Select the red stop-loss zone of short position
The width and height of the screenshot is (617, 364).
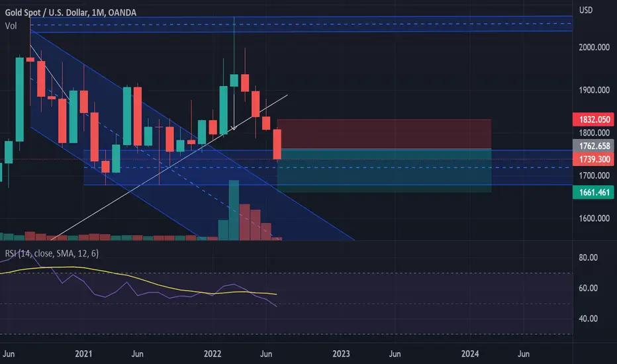tap(384, 134)
